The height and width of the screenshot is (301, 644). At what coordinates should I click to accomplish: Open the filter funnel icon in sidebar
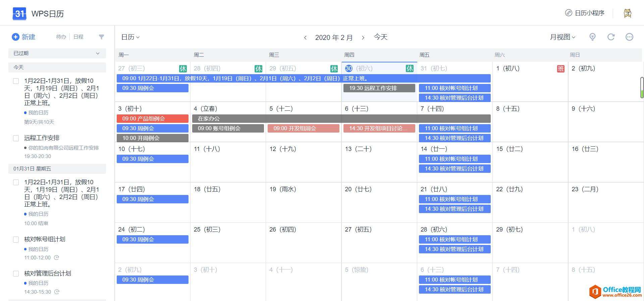tap(101, 37)
